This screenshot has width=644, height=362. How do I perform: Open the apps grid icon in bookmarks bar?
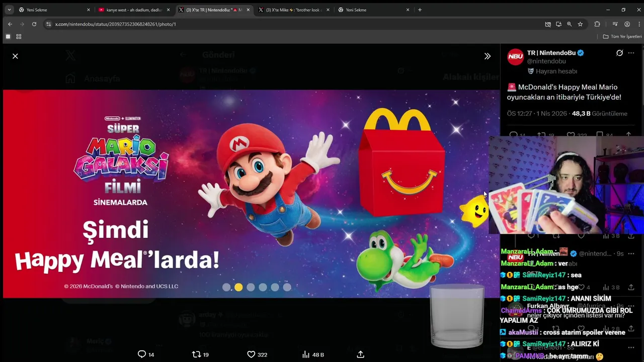[19, 37]
